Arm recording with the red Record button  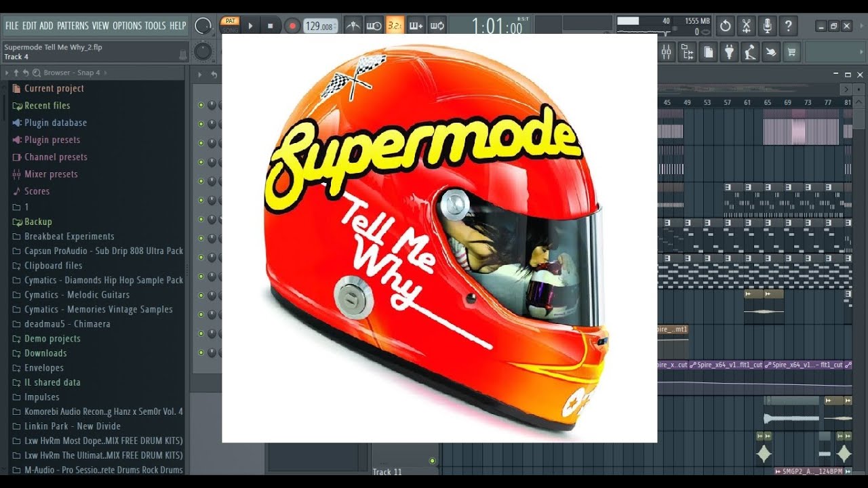pos(292,26)
